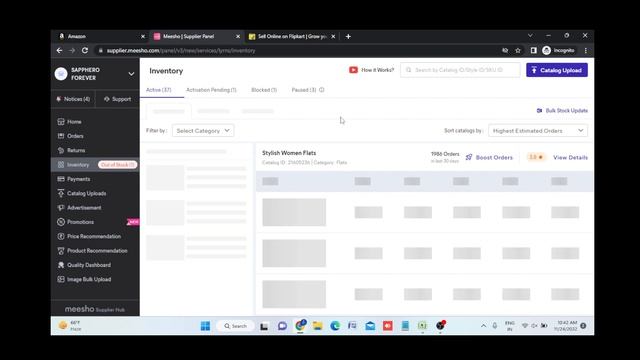640x360 pixels.
Task: Open tab search chevron
Action: click(x=530, y=36)
